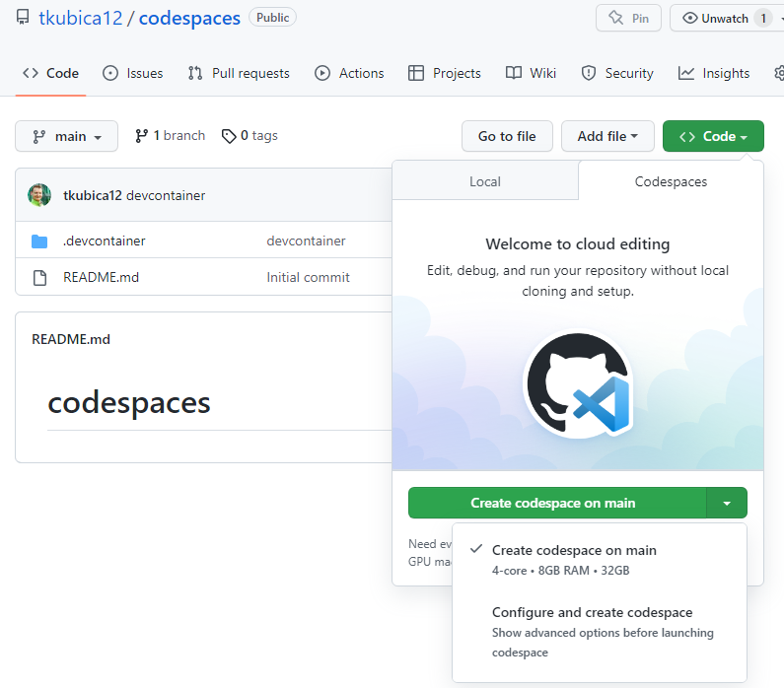Click the tkubica12 user avatar

point(39,195)
